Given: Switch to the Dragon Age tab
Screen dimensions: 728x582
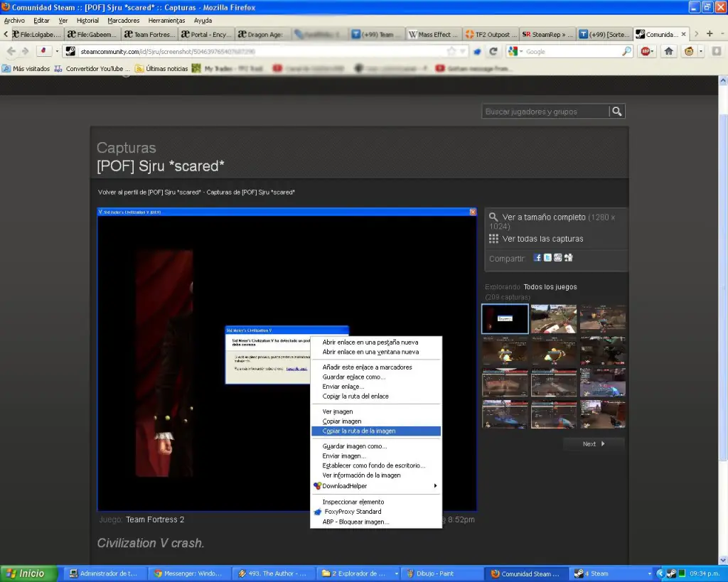Looking at the screenshot, I should (x=263, y=34).
